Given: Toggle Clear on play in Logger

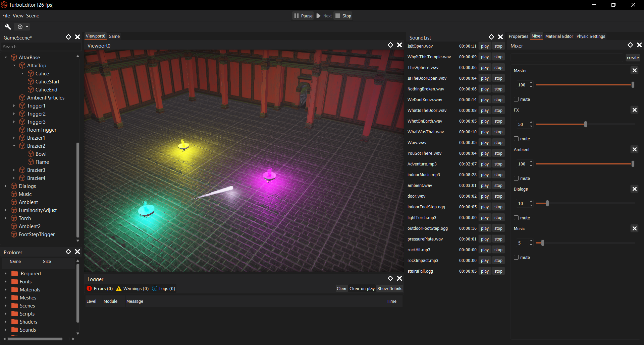Looking at the screenshot, I should pyautogui.click(x=362, y=289).
